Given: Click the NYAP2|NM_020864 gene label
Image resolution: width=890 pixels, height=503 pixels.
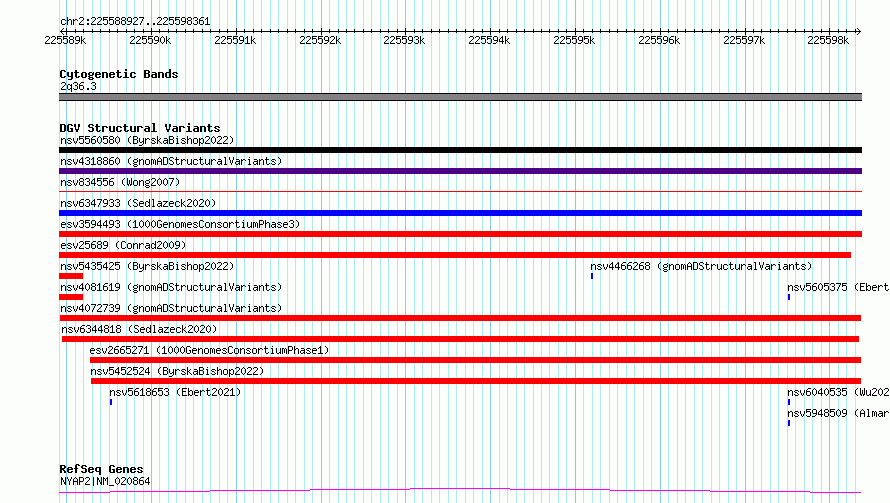Looking at the screenshot, I should [105, 481].
